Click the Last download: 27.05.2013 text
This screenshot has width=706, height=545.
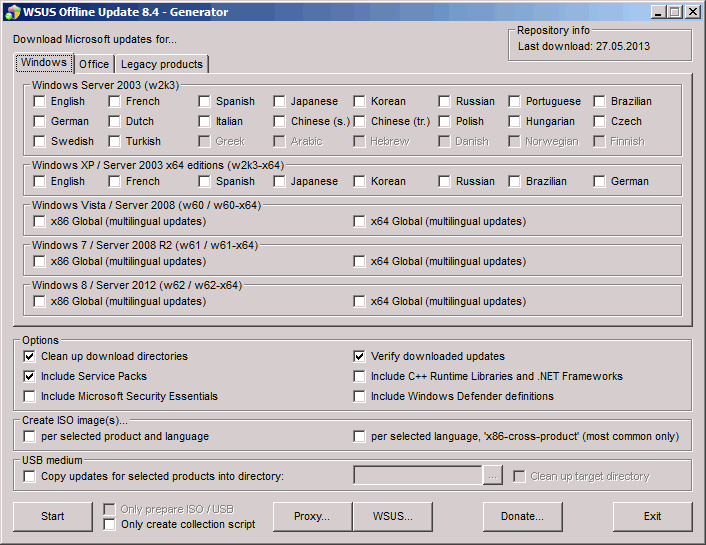point(584,46)
